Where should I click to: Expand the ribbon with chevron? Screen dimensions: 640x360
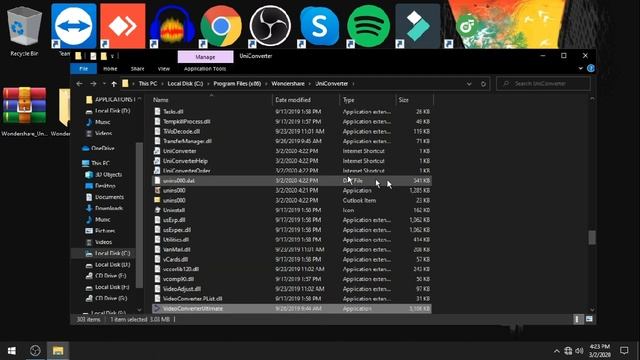click(581, 69)
